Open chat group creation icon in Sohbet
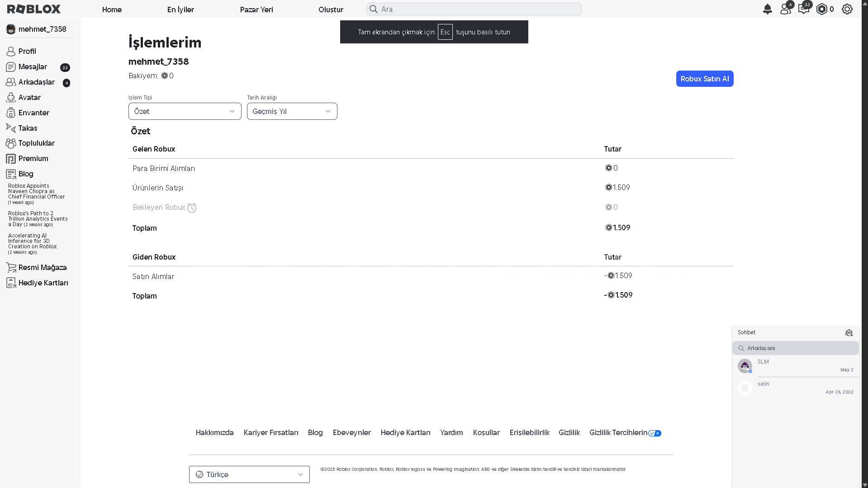868x488 pixels. 849,333
